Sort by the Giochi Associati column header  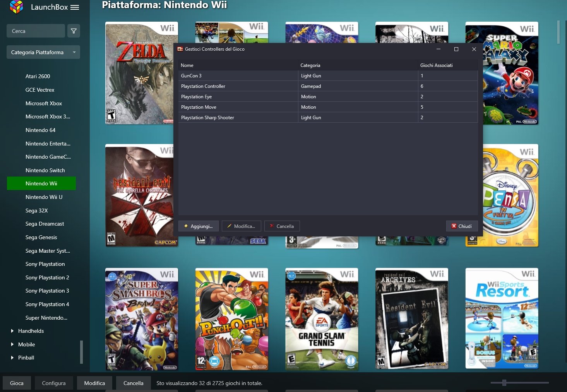click(448, 65)
